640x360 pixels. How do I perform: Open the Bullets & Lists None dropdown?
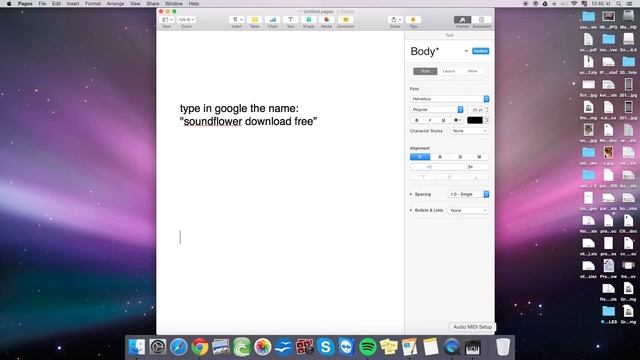(468, 210)
